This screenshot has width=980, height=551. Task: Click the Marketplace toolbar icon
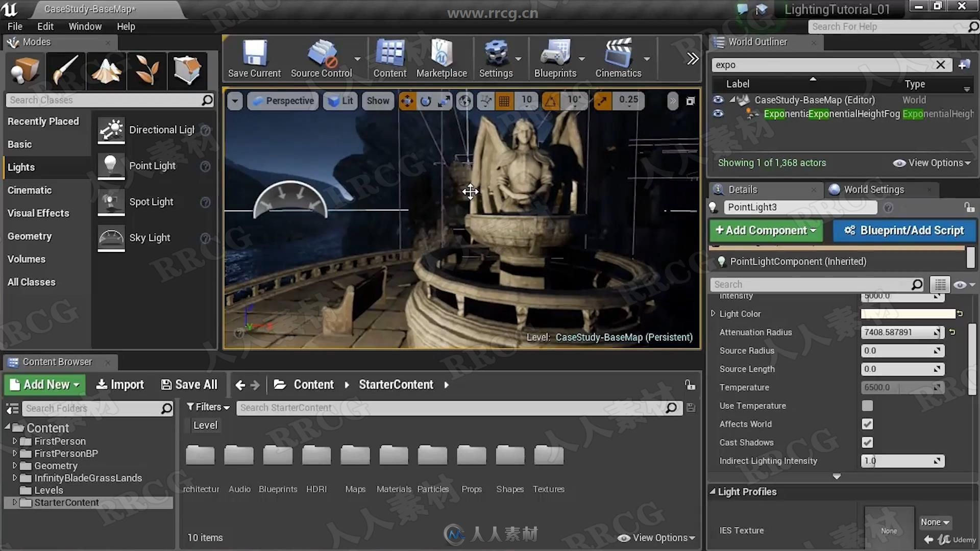pyautogui.click(x=442, y=58)
